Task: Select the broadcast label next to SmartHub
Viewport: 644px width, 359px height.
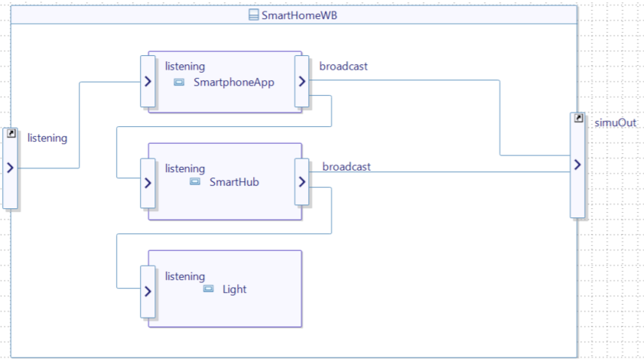Action: 346,167
